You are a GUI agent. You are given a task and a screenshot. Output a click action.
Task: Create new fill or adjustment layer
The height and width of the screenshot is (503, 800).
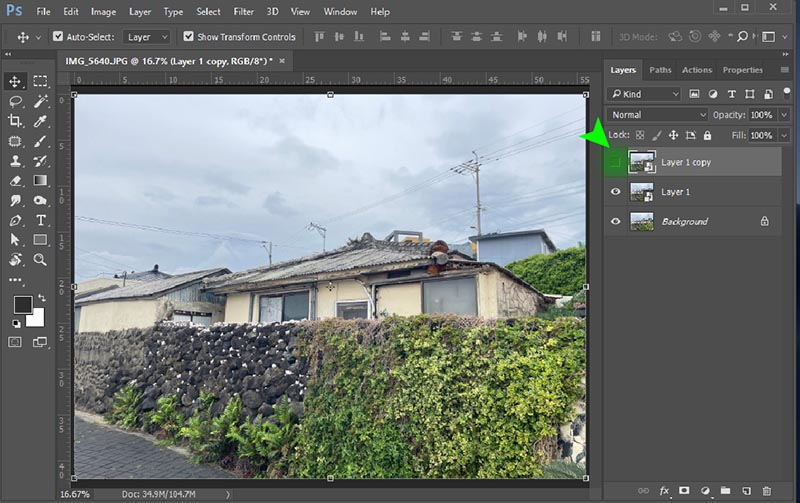pyautogui.click(x=705, y=491)
